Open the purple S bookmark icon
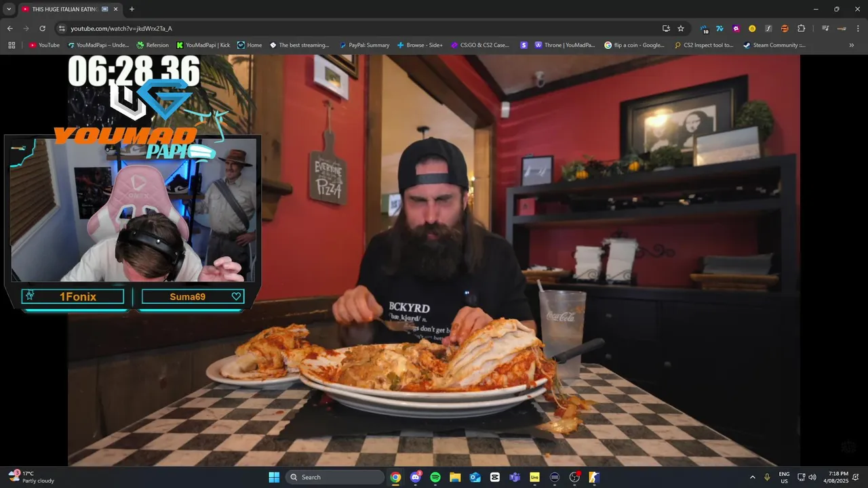868x488 pixels. pyautogui.click(x=524, y=45)
